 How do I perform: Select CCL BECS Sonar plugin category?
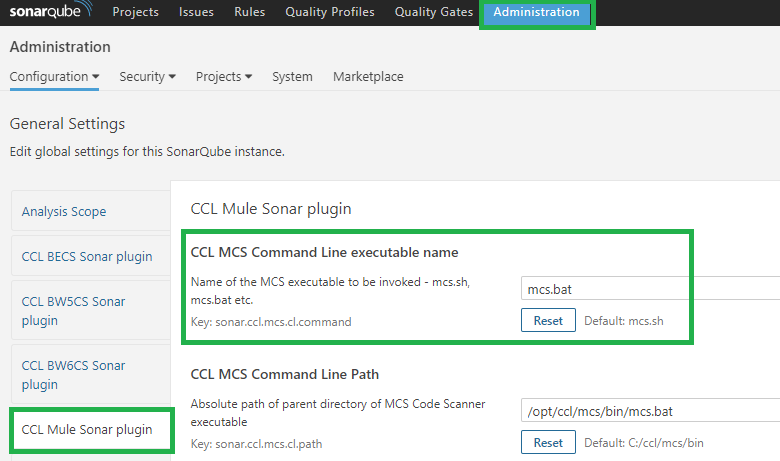point(91,256)
